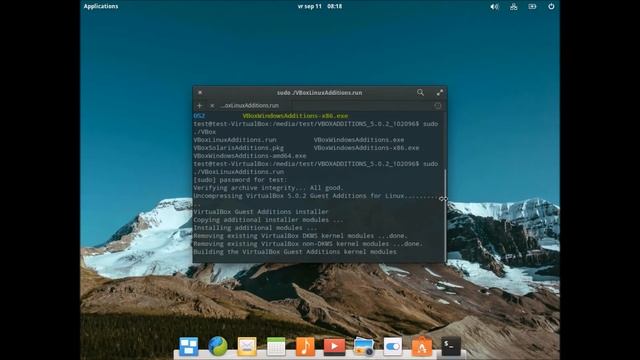
Task: Click the '[sudo] password for test:' line
Action: pos(240,180)
